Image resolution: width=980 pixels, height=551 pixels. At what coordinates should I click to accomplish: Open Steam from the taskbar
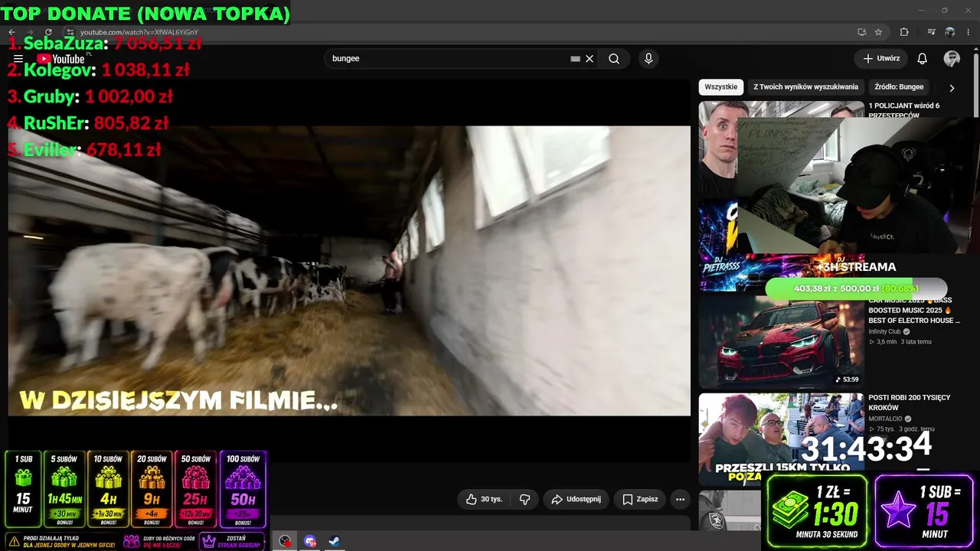335,541
